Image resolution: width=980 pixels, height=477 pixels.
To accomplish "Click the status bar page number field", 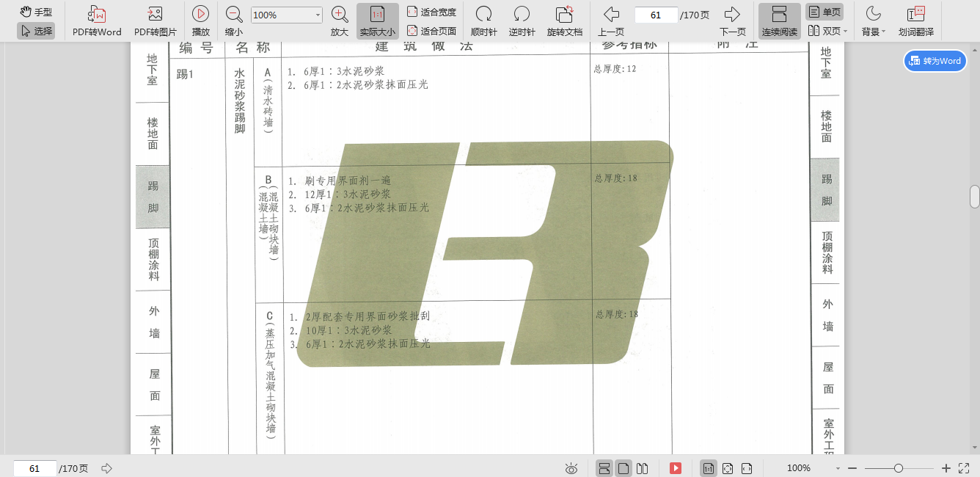I will coord(34,468).
